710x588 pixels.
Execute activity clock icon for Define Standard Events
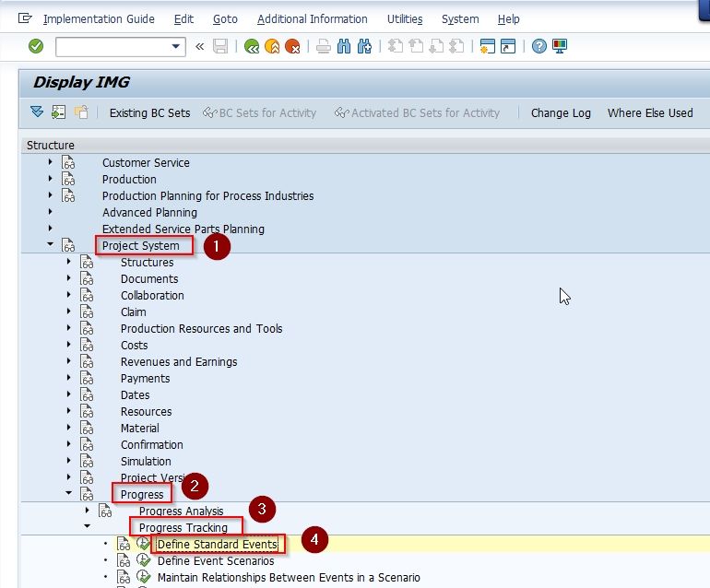click(x=144, y=543)
